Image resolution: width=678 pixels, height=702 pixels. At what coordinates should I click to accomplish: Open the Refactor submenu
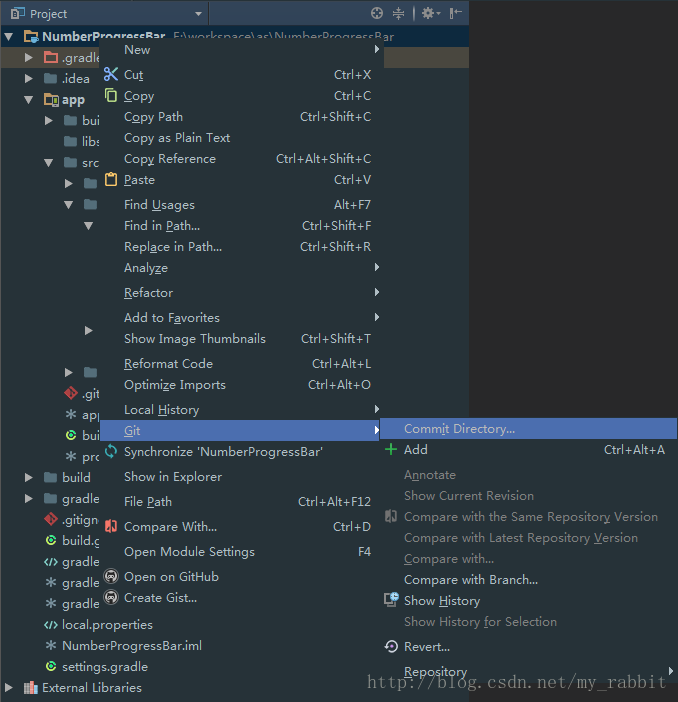point(241,292)
